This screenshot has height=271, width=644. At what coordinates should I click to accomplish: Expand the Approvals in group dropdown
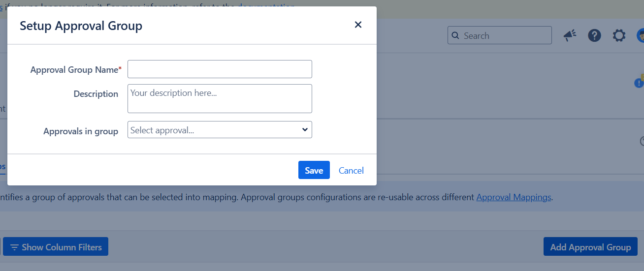(220, 130)
